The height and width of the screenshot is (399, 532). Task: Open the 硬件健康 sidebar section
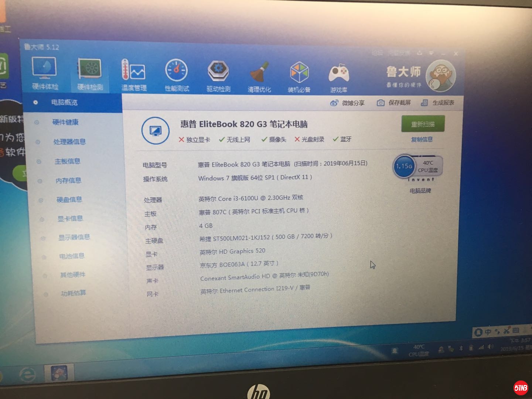[65, 122]
